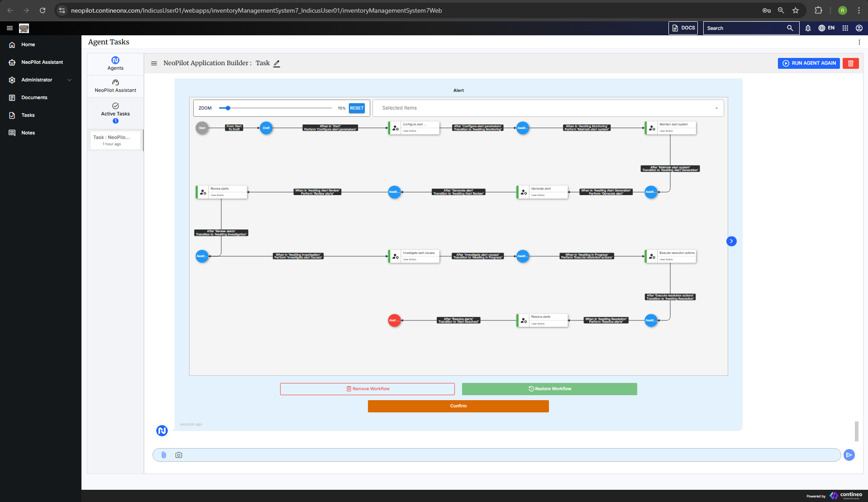Open browser extensions puzzle icon
Screen dimensions: 868x502
pos(818,10)
